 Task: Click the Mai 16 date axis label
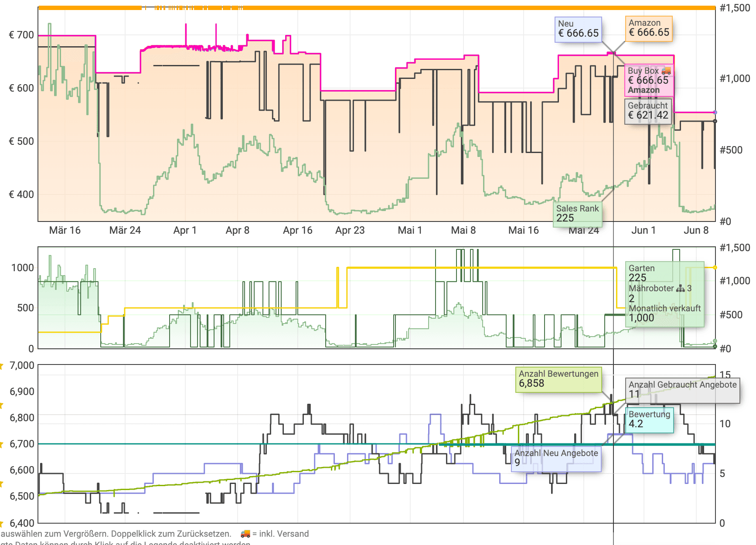[x=524, y=230]
